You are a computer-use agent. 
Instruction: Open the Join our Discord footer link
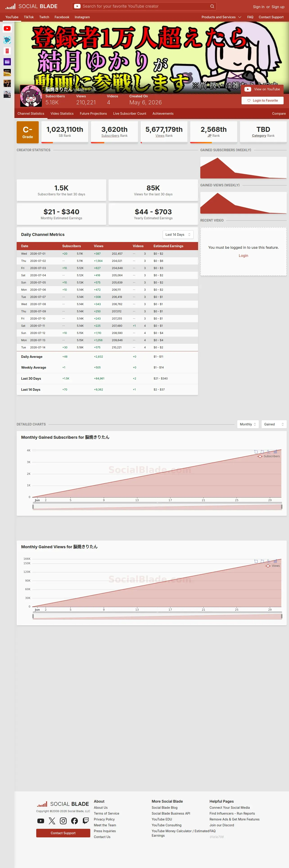(222, 825)
